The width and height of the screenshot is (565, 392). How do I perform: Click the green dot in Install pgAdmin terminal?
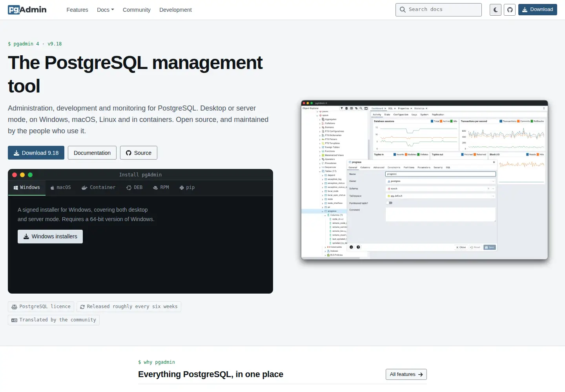30,175
